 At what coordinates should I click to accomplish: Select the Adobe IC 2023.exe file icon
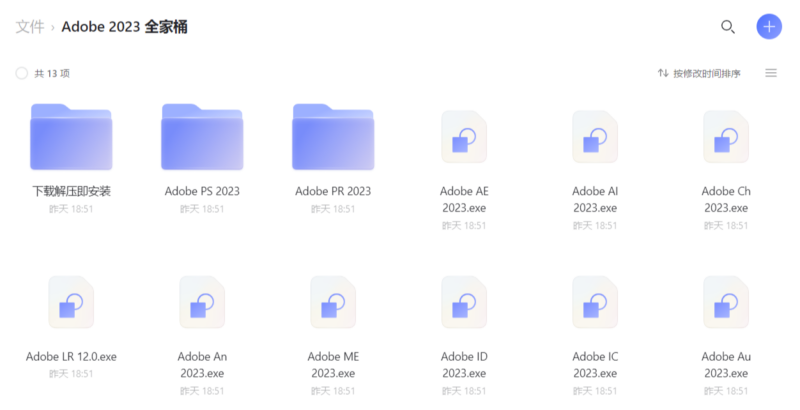595,302
